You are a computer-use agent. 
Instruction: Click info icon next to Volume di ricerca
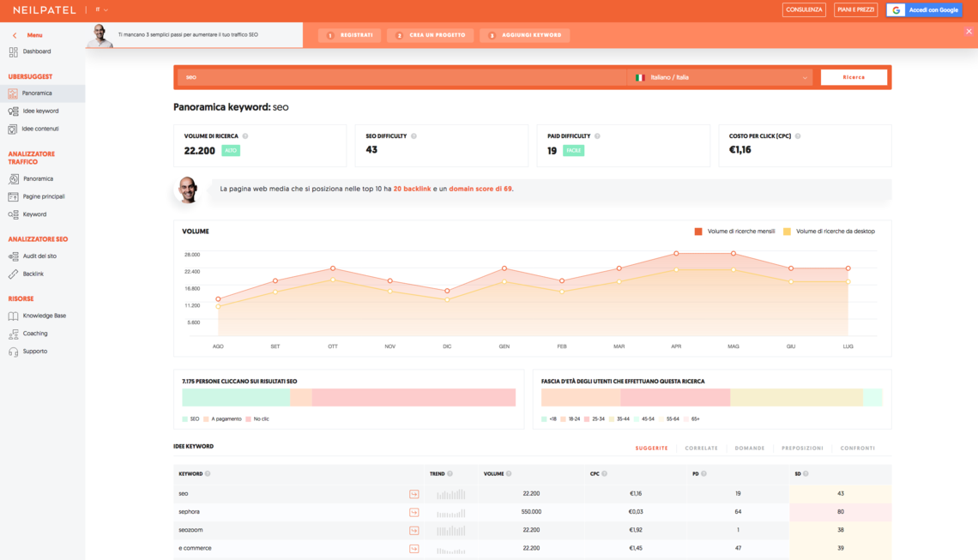point(245,136)
